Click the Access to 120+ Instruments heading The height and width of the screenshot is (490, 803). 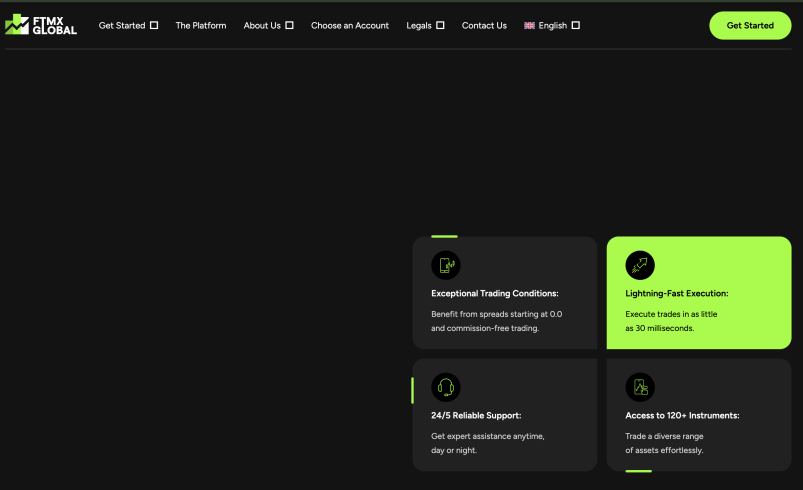click(682, 415)
